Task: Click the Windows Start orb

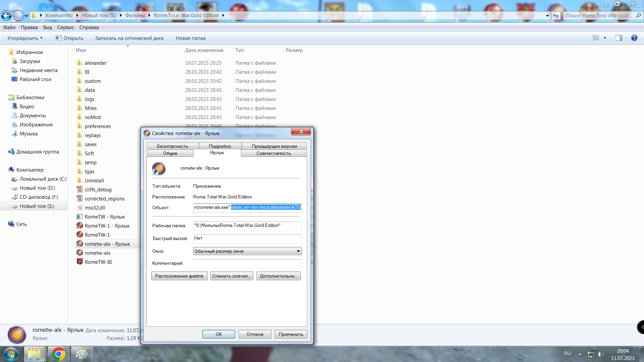Action: (x=11, y=354)
